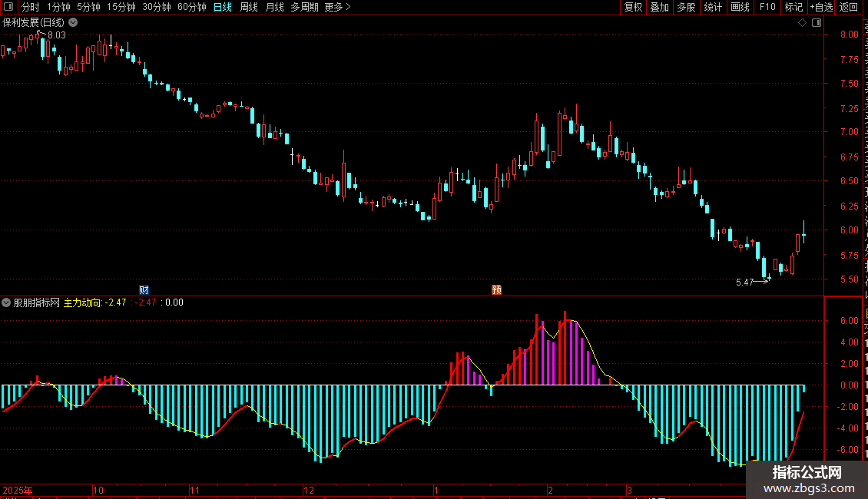This screenshot has height=499, width=868.
Task: Click the 标记 mark button
Action: click(793, 7)
